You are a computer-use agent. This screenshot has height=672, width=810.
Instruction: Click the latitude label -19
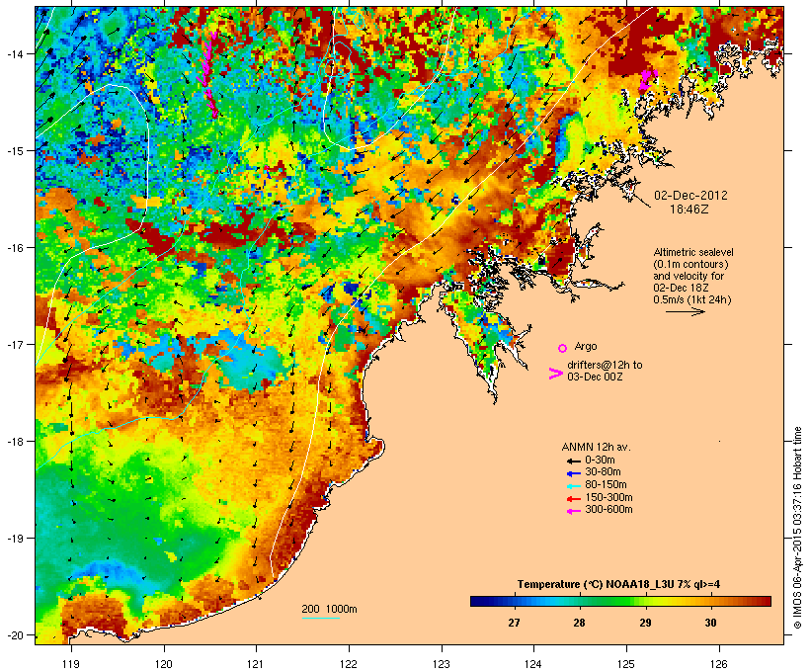(15, 539)
